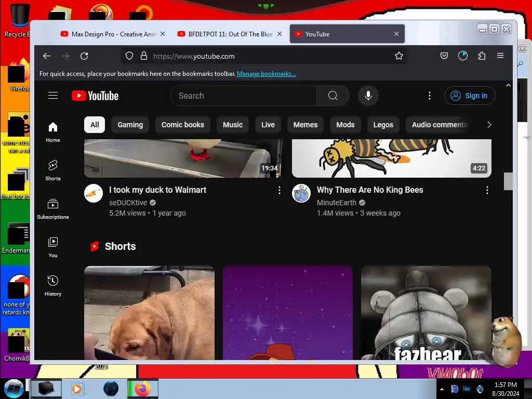This screenshot has width=532, height=399.
Task: Click the seDUCKtive channel avatar
Action: pos(94,193)
